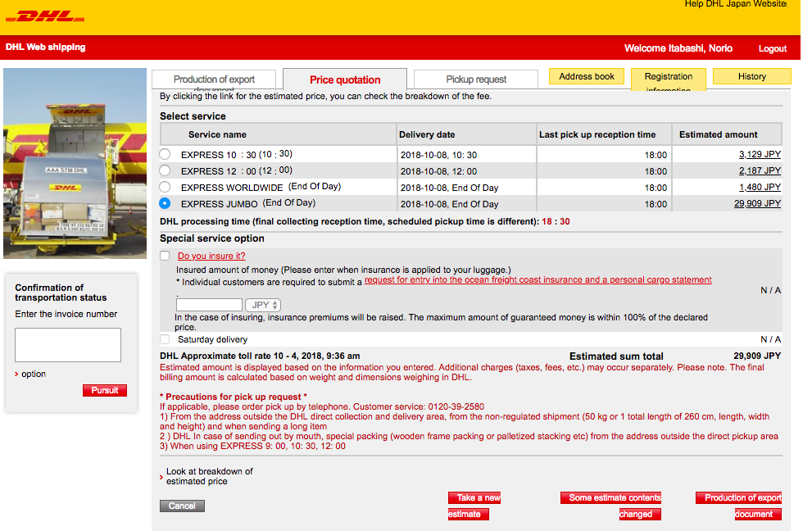The width and height of the screenshot is (812, 531).
Task: Click the Cancel button
Action: click(182, 506)
